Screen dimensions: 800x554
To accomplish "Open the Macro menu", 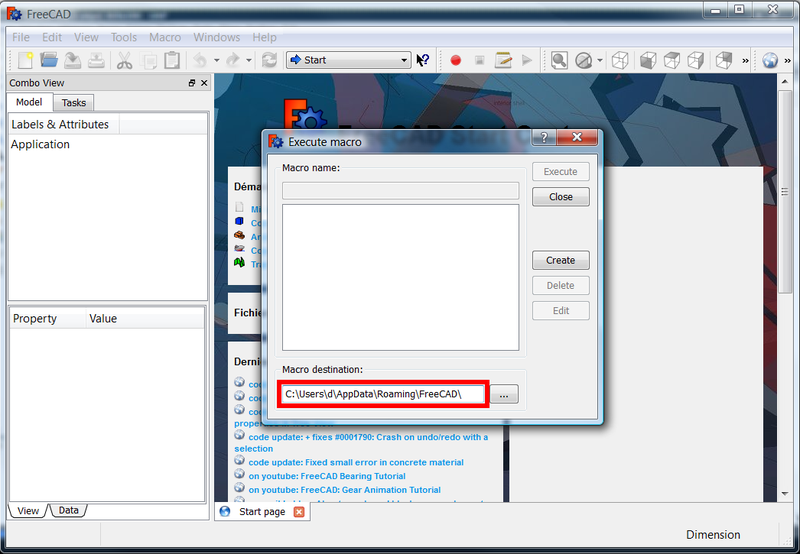I will point(165,37).
